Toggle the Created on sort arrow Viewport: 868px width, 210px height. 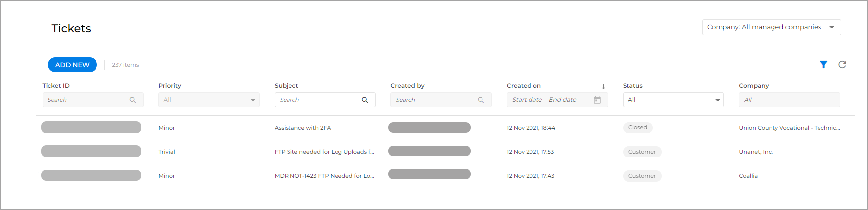pyautogui.click(x=603, y=86)
